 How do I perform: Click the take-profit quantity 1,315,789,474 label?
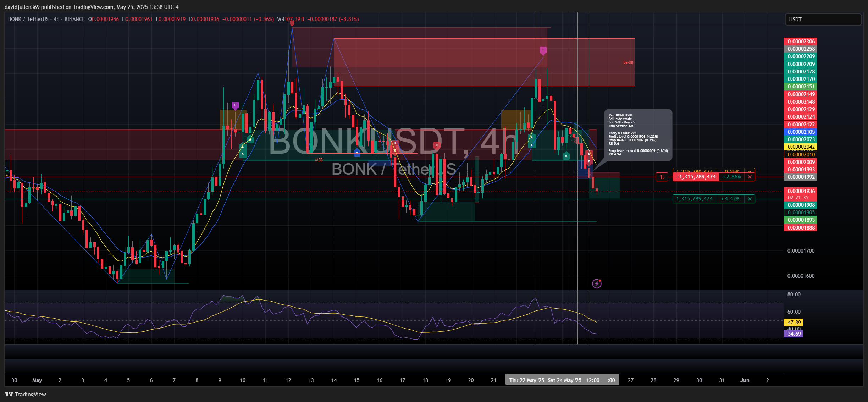tap(695, 199)
